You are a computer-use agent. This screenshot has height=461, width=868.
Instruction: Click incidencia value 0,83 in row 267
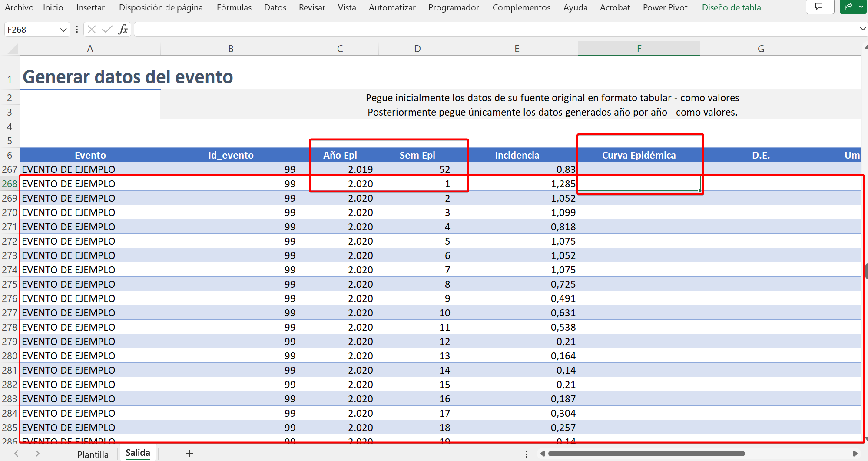click(x=566, y=169)
